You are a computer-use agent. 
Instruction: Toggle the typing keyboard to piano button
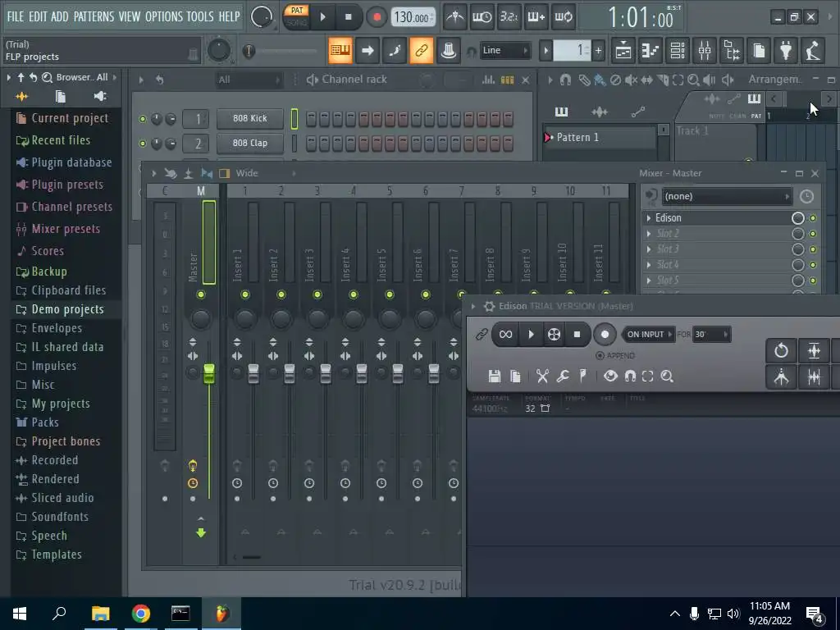(340, 51)
